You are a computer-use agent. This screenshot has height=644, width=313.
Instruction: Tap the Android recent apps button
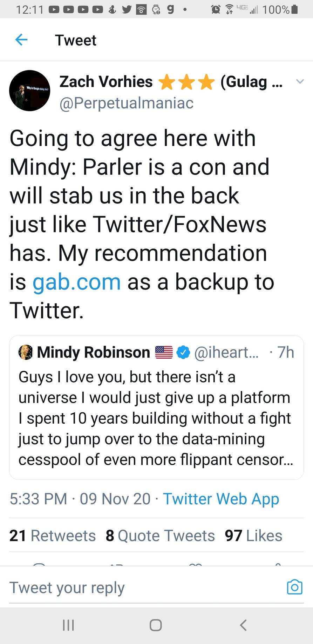[68, 625]
